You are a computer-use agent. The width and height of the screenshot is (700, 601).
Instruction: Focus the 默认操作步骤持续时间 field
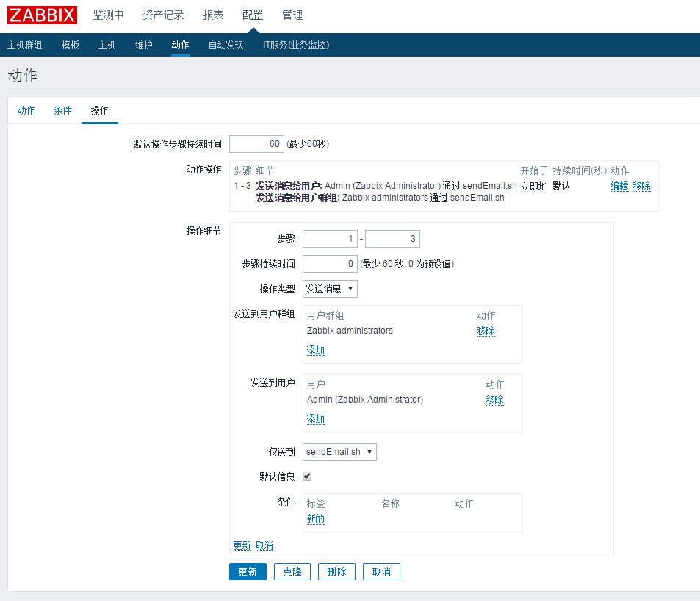256,144
